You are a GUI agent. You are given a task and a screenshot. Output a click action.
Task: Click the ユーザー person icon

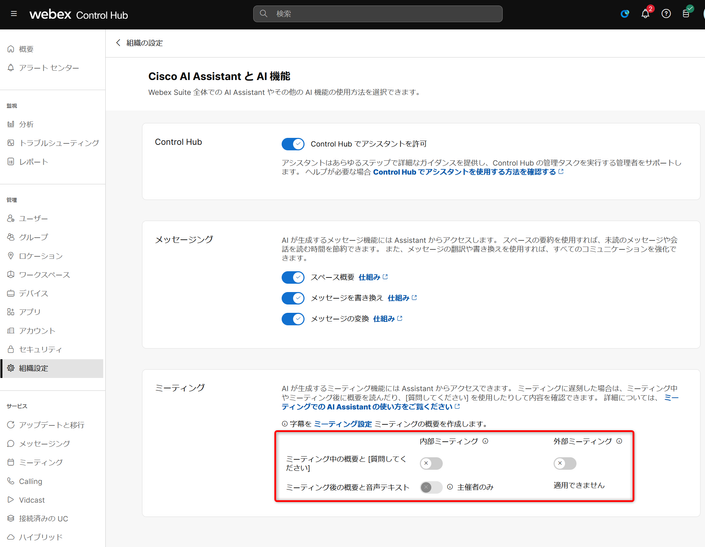[11, 218]
